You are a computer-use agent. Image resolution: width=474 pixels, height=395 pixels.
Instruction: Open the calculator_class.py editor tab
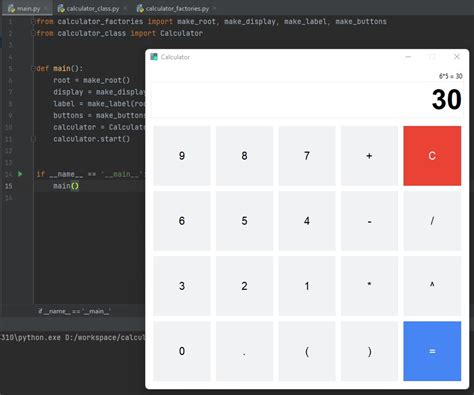coord(93,8)
